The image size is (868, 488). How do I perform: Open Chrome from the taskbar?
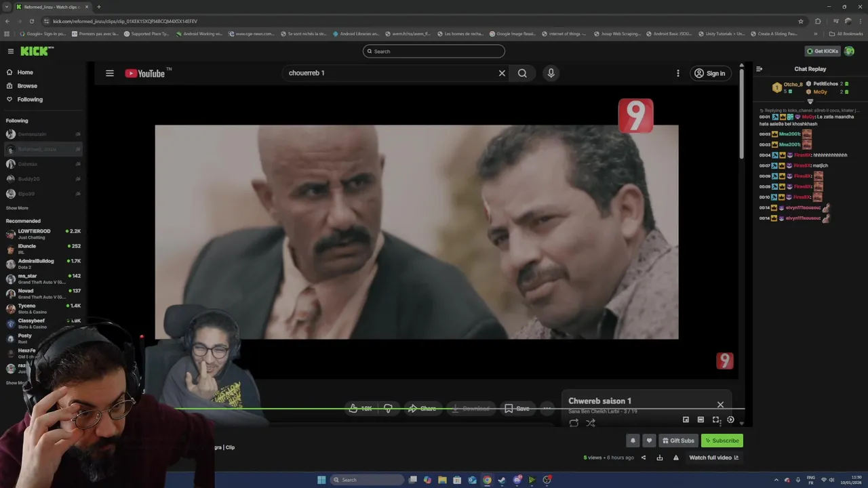[x=487, y=480]
